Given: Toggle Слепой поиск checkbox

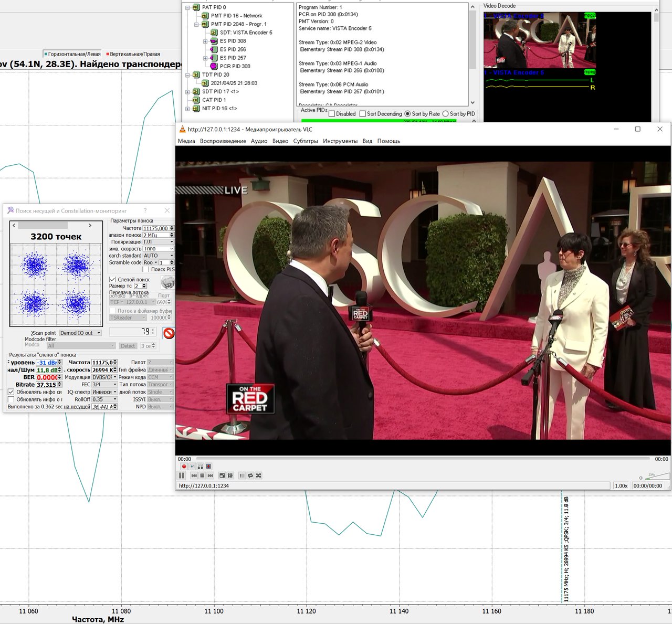Looking at the screenshot, I should coord(112,280).
